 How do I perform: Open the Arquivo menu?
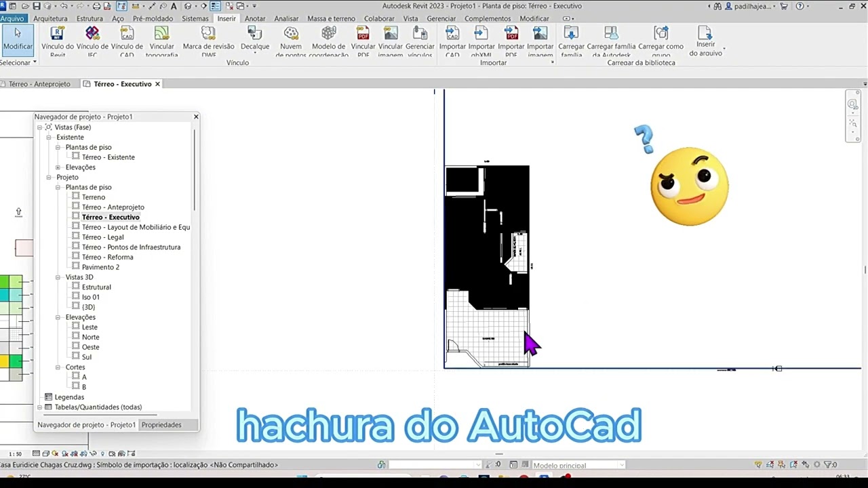[x=12, y=18]
